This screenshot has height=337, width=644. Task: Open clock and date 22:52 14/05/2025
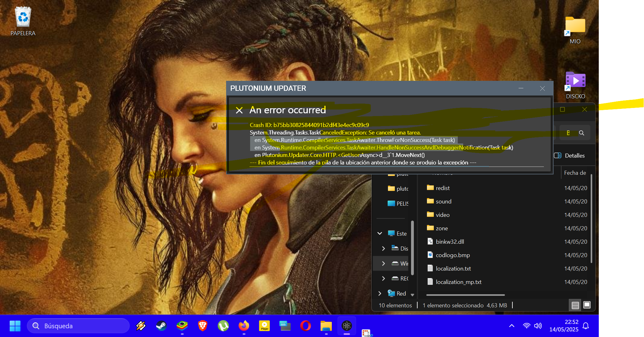[x=564, y=326]
